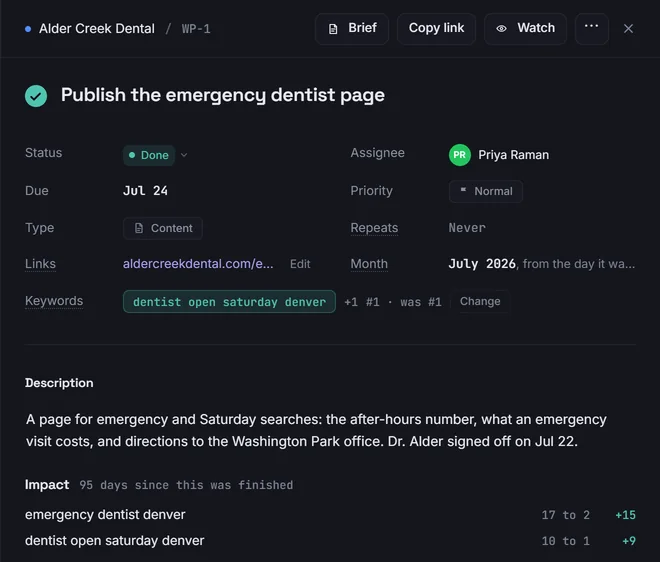This screenshot has height=562, width=660.
Task: Watch this task with eye button
Action: 525,29
